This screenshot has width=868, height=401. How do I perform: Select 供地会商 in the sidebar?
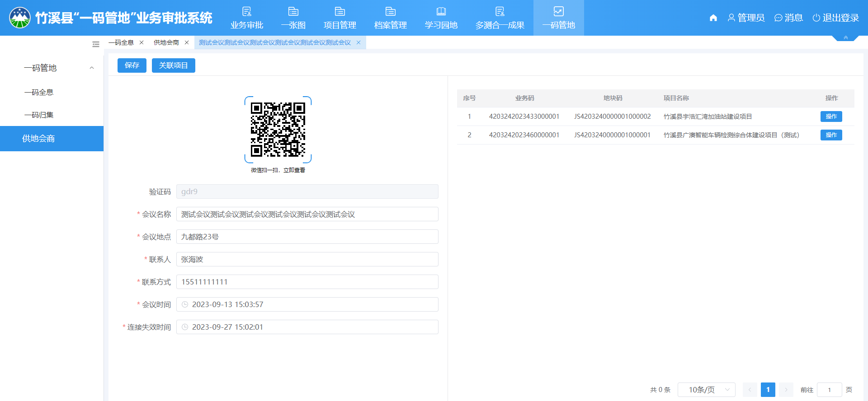point(52,139)
